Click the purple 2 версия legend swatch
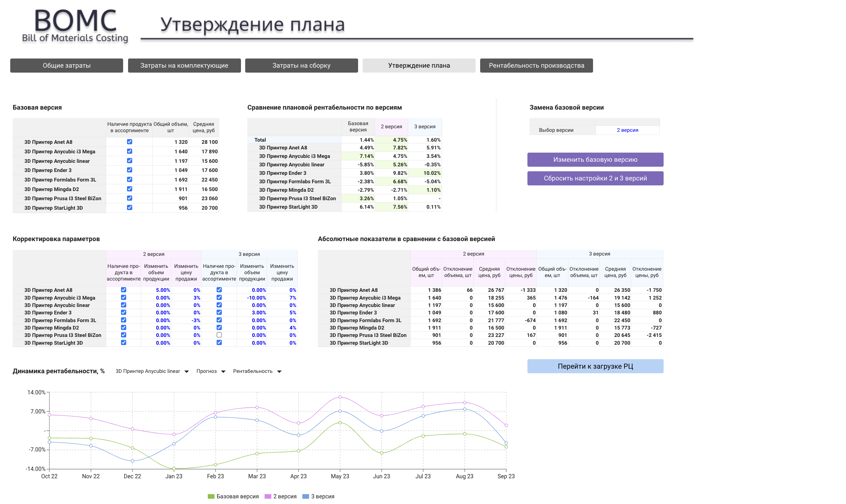 pos(268,496)
